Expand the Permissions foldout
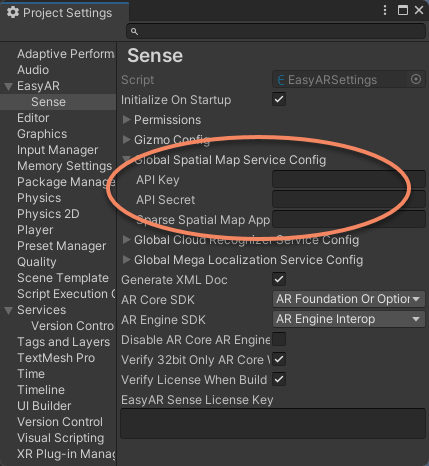 tap(126, 119)
